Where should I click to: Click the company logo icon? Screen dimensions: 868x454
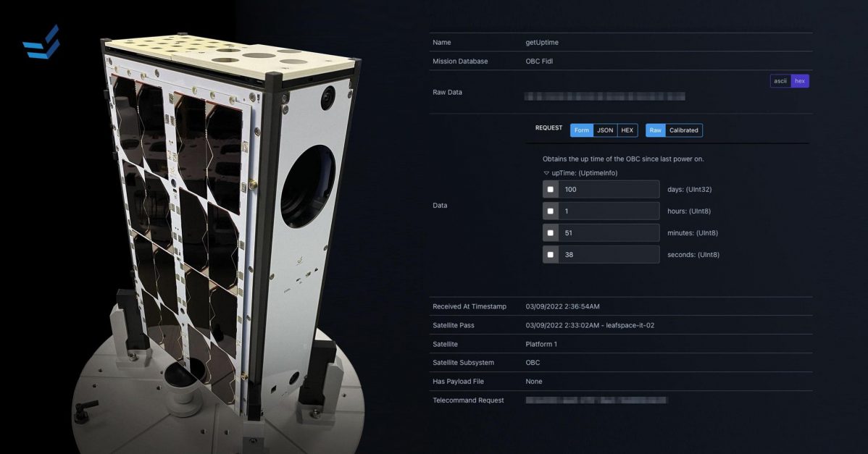tap(41, 41)
